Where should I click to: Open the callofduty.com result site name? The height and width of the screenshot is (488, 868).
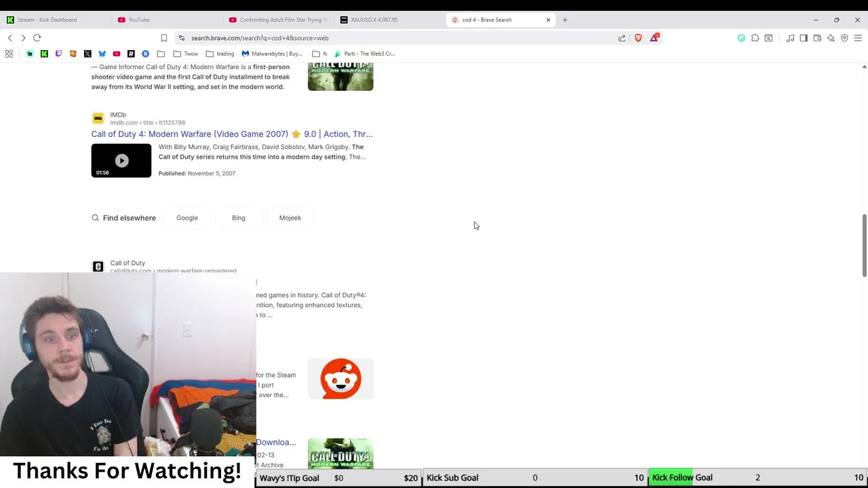tap(127, 263)
